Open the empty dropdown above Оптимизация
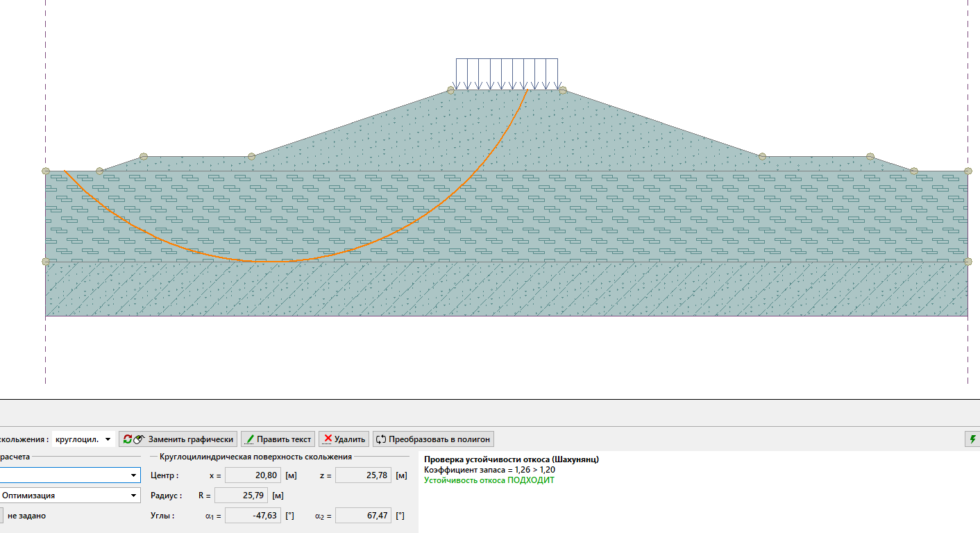The height and width of the screenshot is (533, 980). pos(69,475)
